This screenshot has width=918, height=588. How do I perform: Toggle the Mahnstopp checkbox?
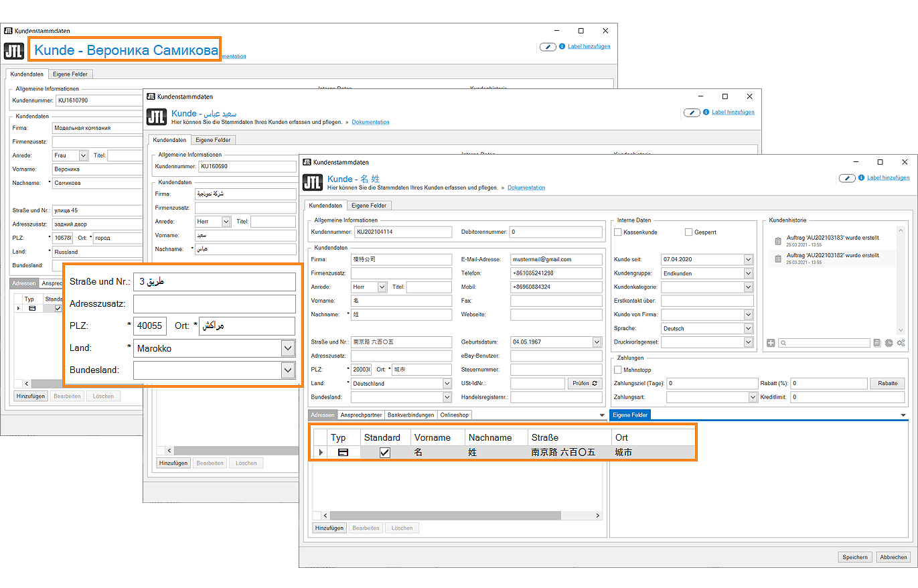617,370
